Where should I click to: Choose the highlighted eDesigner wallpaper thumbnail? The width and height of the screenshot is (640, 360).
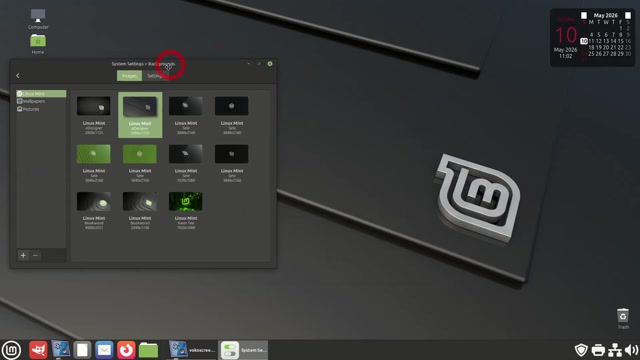pyautogui.click(x=140, y=115)
